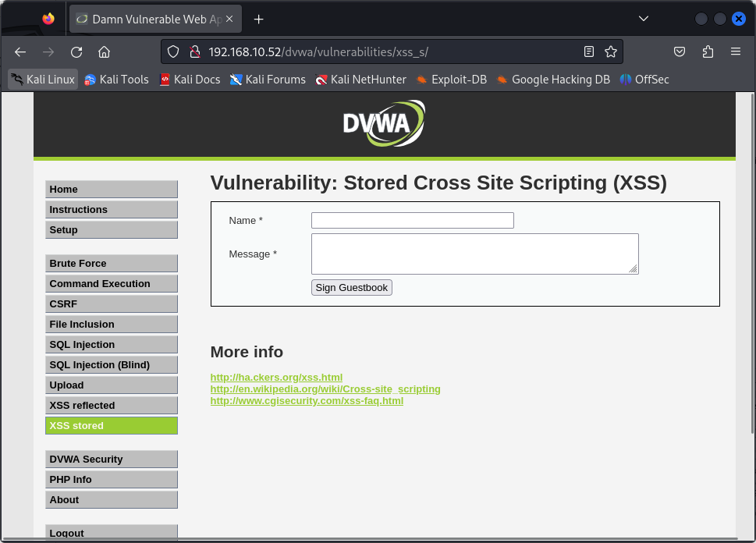Open the Kali Linux bookmark
Screen dimensions: 756x543
pos(43,80)
